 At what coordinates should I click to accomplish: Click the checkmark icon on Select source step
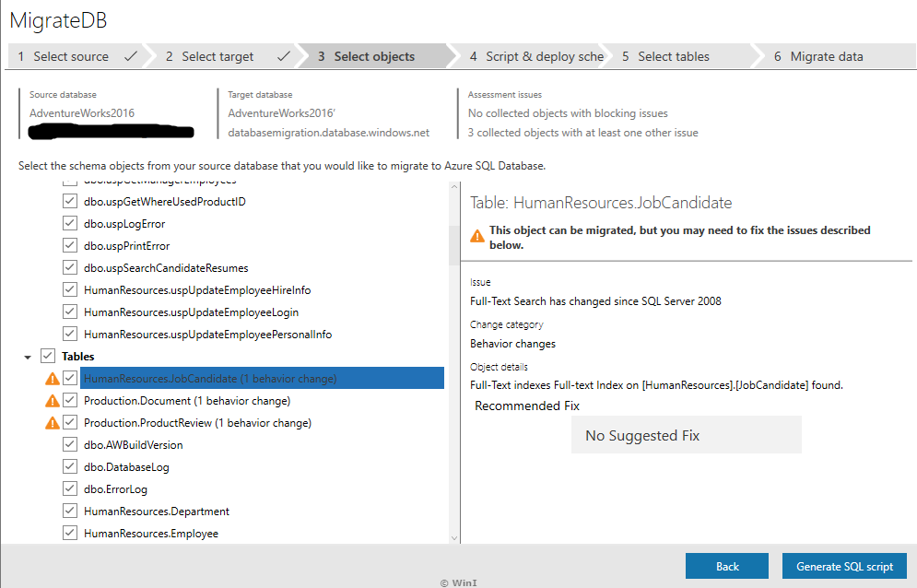129,56
